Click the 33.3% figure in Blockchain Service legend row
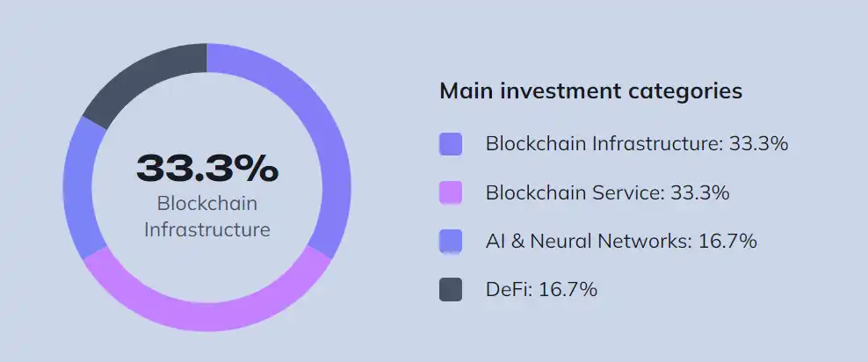Image resolution: width=868 pixels, height=362 pixels. [699, 192]
